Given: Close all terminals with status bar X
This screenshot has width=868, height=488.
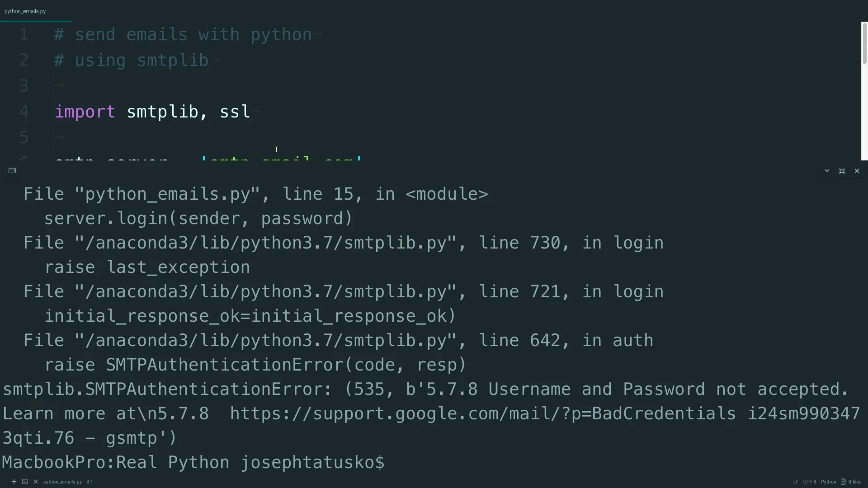Looking at the screenshot, I should [x=36, y=482].
